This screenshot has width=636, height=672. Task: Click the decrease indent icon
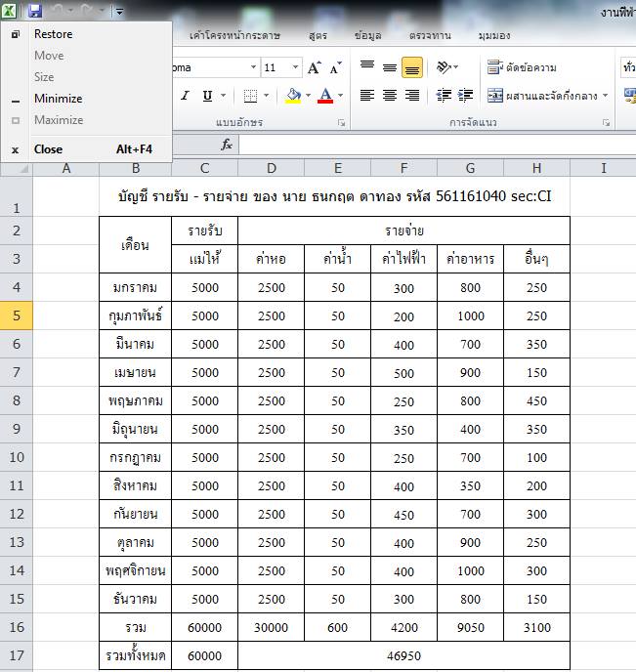pos(444,95)
